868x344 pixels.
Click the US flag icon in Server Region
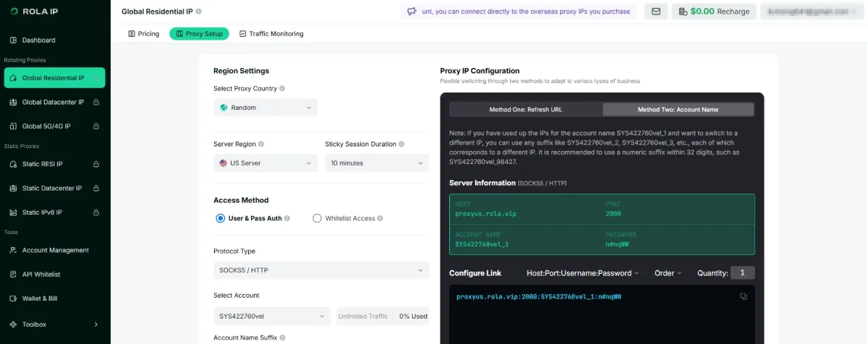tap(224, 163)
